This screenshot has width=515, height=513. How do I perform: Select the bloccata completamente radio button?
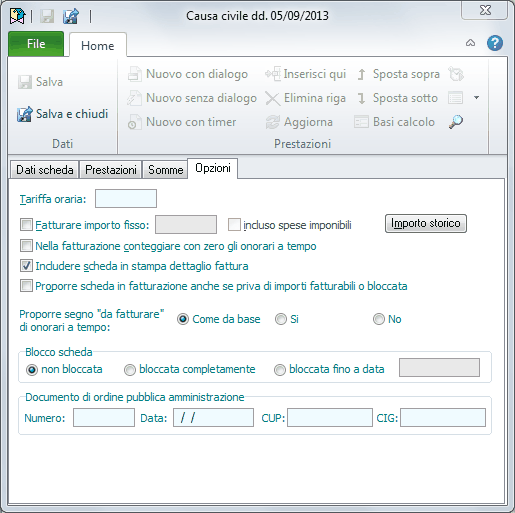(130, 370)
